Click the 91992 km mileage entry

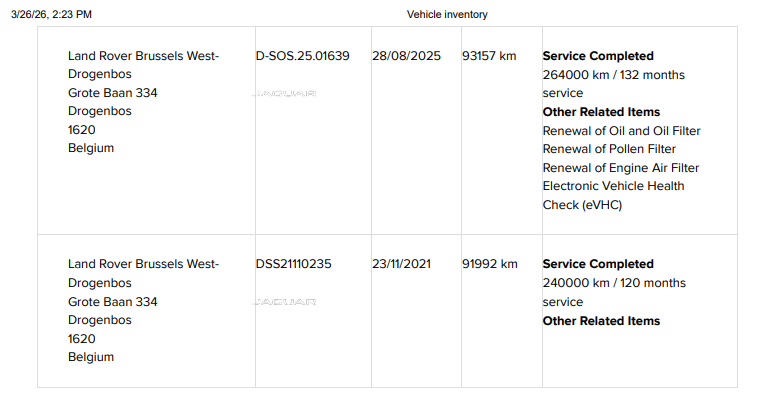[490, 264]
